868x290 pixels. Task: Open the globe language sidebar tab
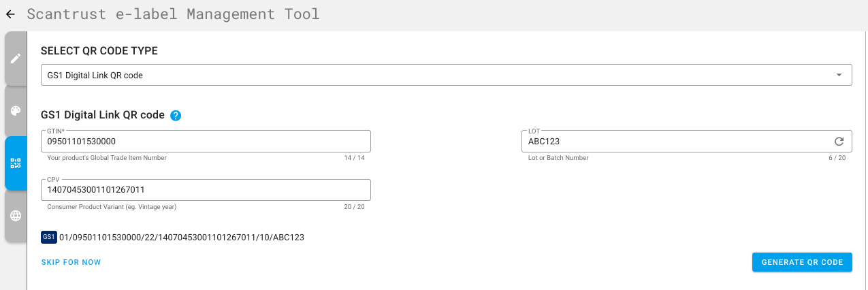tap(15, 216)
